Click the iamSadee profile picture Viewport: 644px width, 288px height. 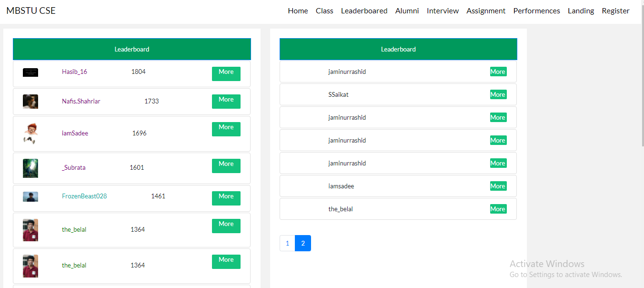coord(30,133)
